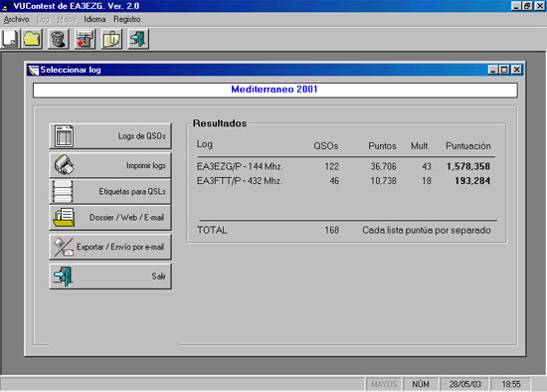This screenshot has width=547, height=392.
Task: Open Dossier / Web / E-mail button
Action: 110,218
